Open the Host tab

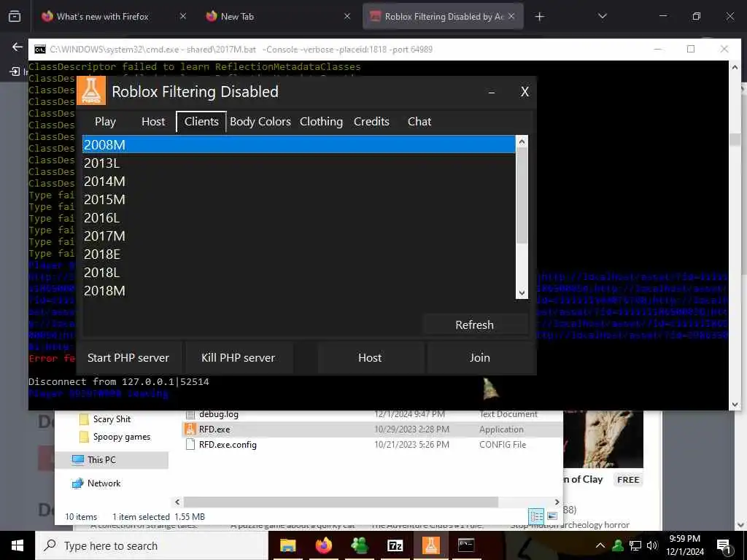153,122
